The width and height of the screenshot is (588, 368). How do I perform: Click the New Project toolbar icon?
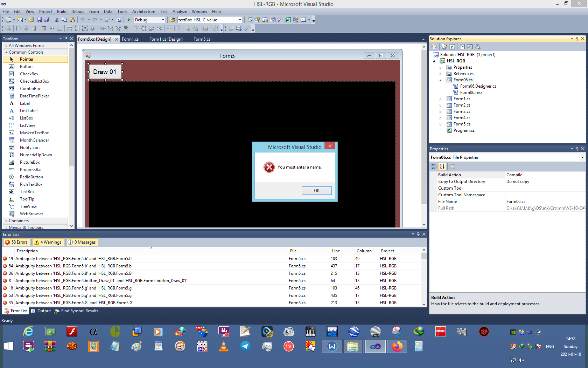[x=8, y=20]
